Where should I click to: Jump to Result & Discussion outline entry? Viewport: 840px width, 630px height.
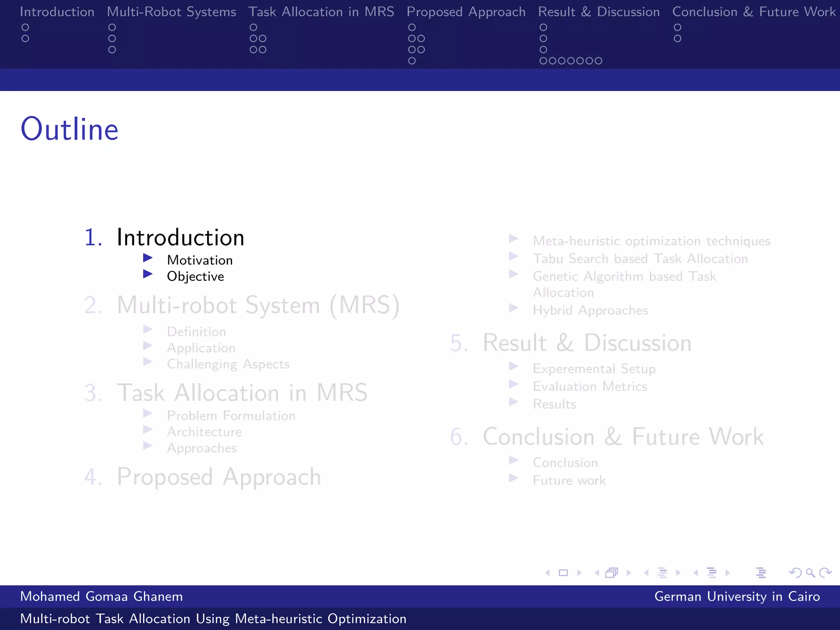(x=587, y=343)
